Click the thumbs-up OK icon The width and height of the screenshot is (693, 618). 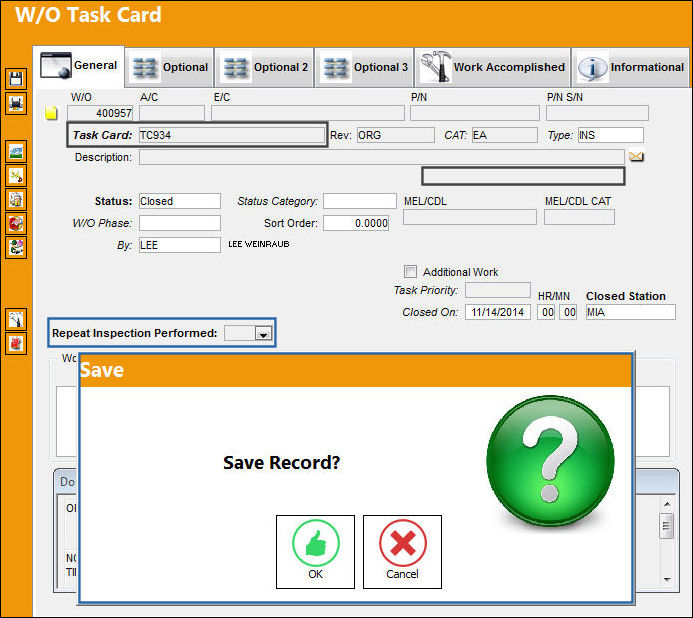click(x=316, y=543)
